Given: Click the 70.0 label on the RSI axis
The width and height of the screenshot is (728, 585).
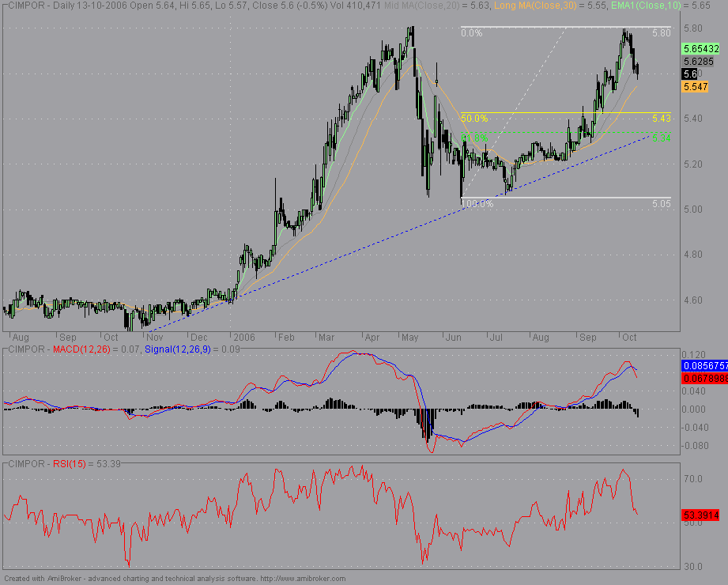Looking at the screenshot, I should pos(693,479).
